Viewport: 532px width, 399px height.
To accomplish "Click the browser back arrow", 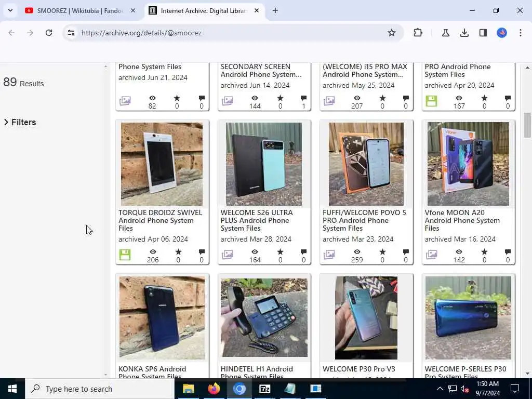I will pos(11,33).
